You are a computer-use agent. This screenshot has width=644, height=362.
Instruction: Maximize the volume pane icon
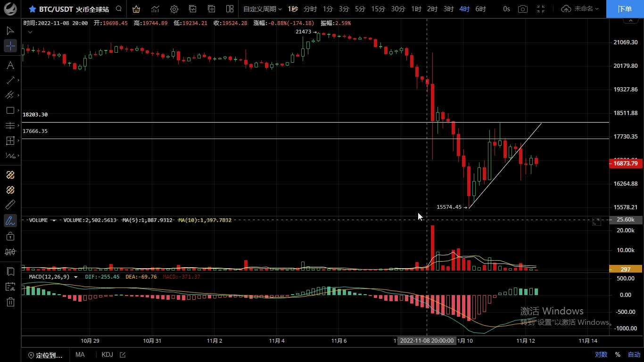[x=596, y=221]
